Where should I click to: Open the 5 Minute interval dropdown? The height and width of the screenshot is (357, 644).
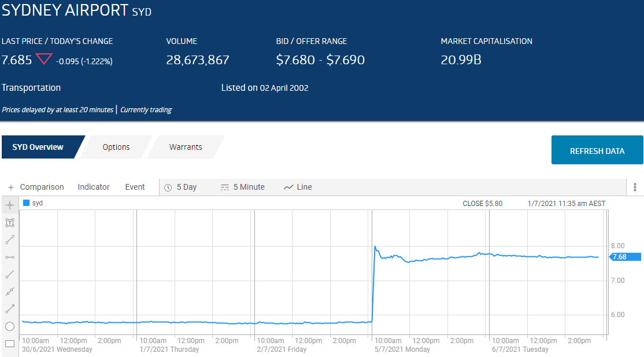(x=249, y=187)
